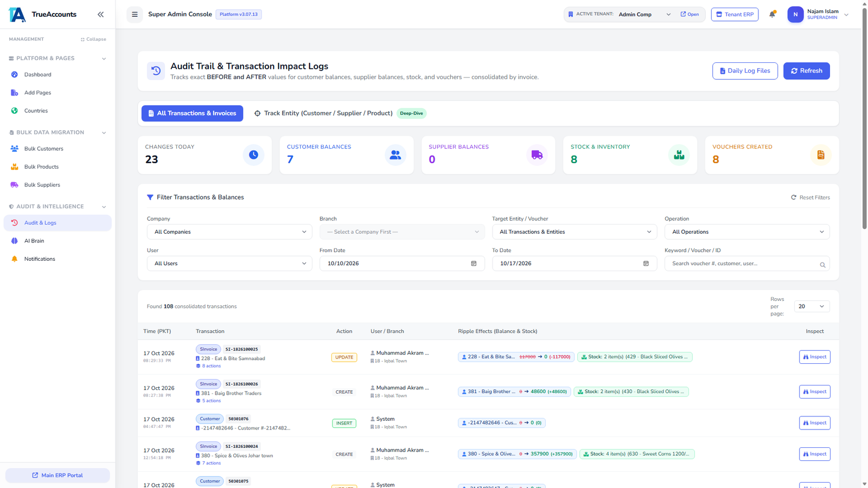Open the User dropdown
The height and width of the screenshot is (488, 868).
[x=229, y=264]
